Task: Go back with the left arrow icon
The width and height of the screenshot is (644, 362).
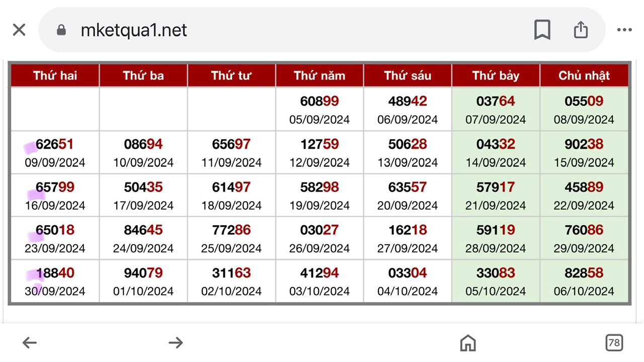Action: tap(30, 343)
